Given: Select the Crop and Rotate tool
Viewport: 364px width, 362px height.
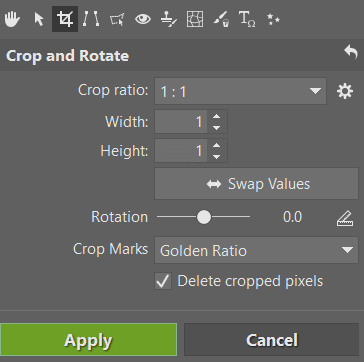Looking at the screenshot, I should 65,19.
